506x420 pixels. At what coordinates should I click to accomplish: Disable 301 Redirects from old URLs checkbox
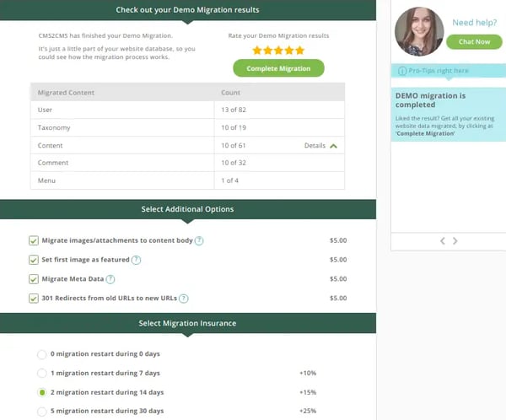(x=34, y=299)
